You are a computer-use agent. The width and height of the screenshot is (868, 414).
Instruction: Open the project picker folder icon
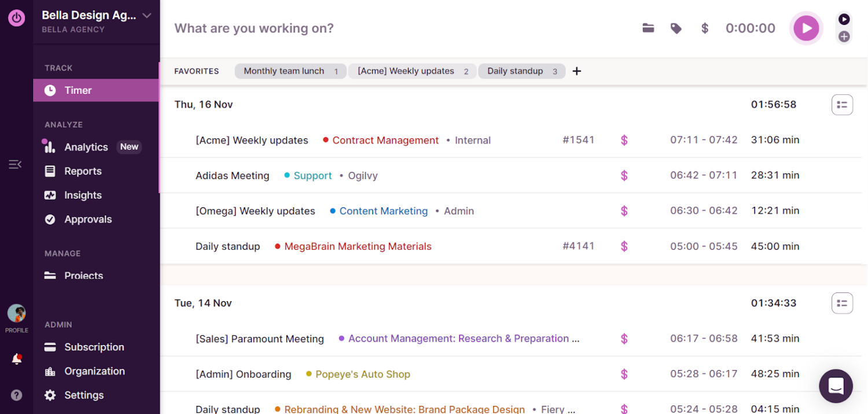click(x=648, y=27)
